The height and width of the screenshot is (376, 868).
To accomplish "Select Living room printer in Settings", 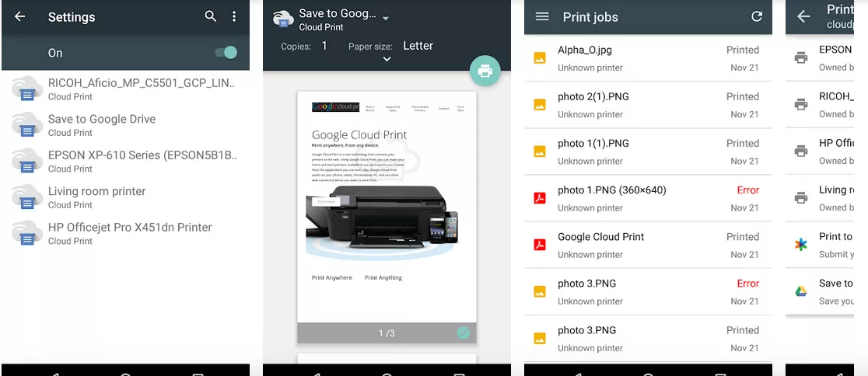I will [x=125, y=197].
